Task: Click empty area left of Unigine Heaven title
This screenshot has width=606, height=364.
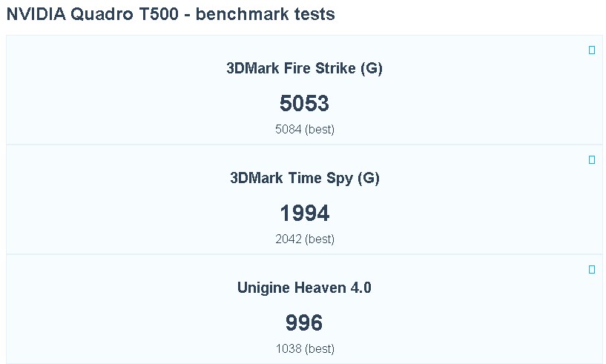Action: pyautogui.click(x=111, y=288)
